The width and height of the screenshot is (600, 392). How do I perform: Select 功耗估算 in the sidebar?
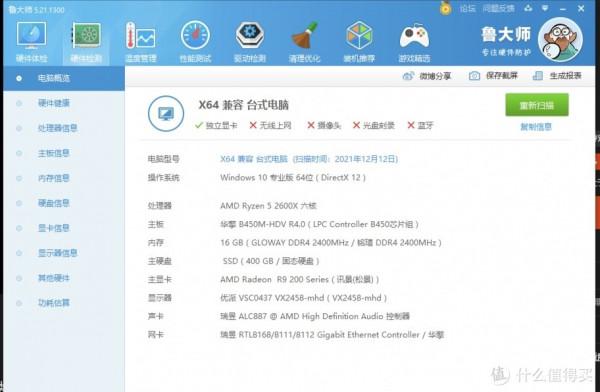[x=64, y=303]
